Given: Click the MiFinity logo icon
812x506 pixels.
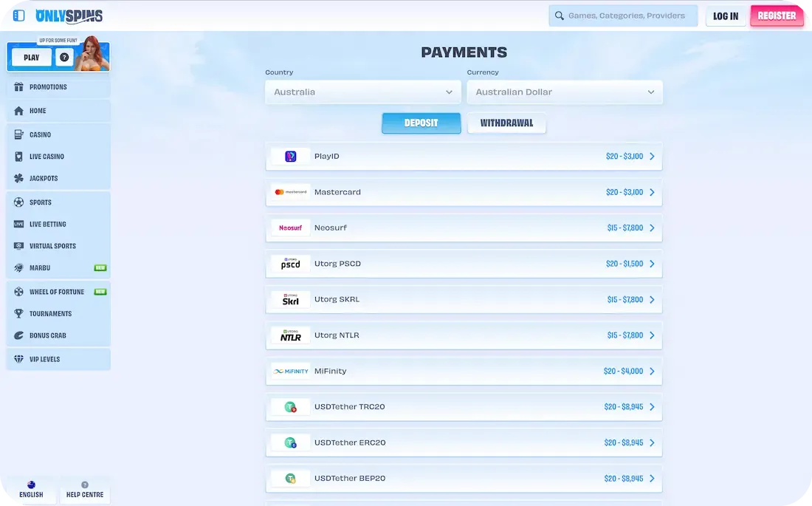Looking at the screenshot, I should point(291,371).
